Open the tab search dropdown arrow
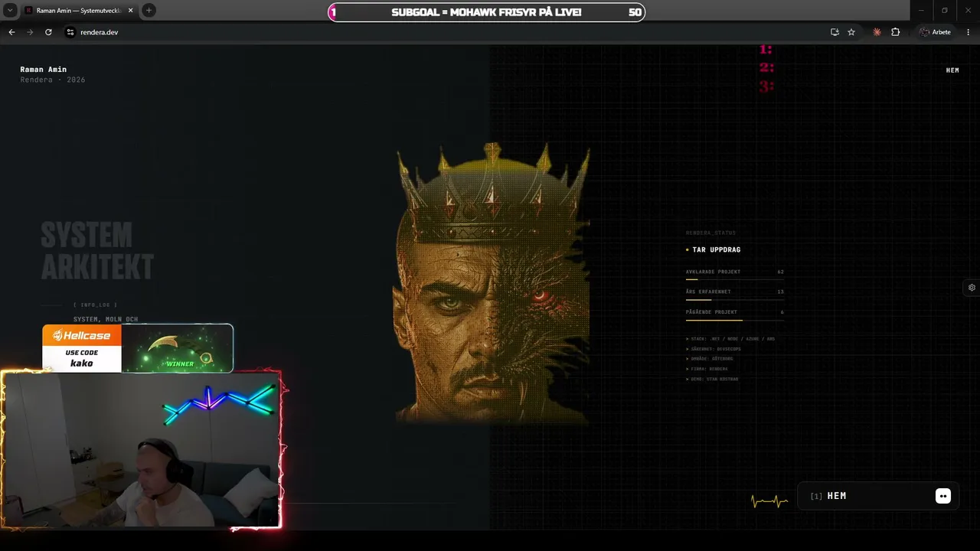 [x=11, y=11]
